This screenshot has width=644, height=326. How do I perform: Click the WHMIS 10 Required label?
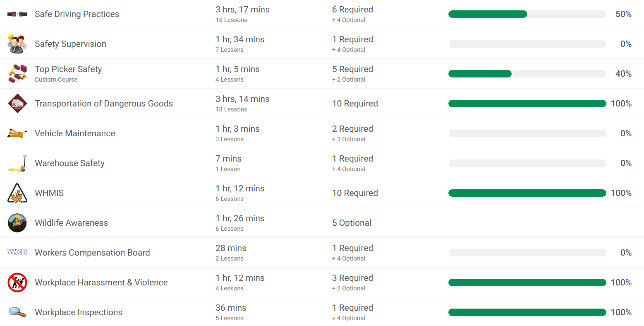355,193
